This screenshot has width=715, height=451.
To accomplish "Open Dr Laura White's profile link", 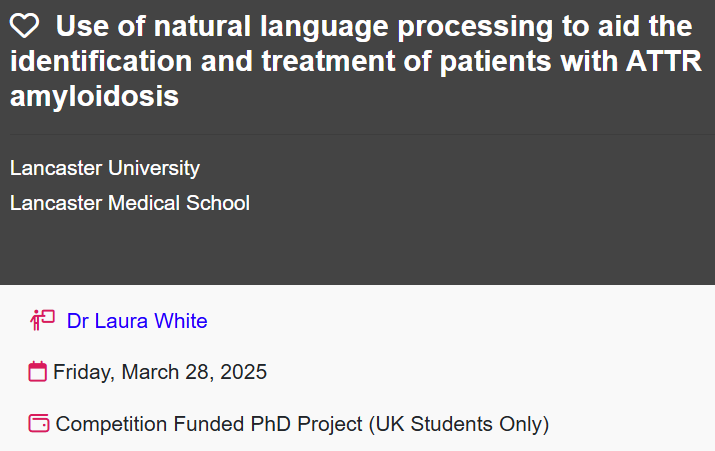I will click(x=137, y=321).
